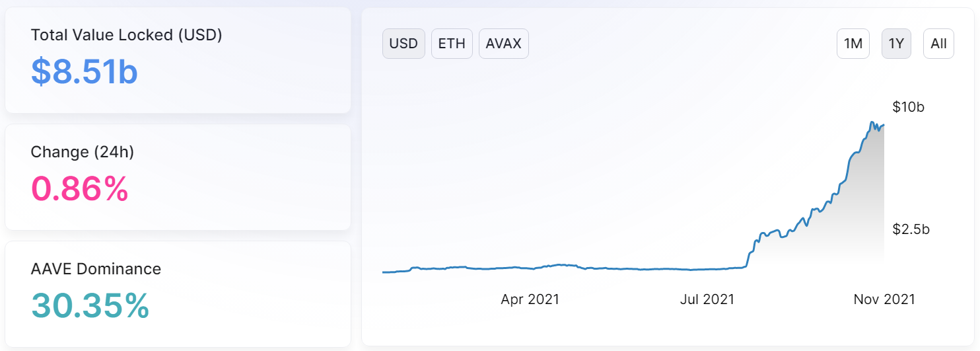Click the $8.51b total value figure
980x351 pixels.
coord(84,71)
